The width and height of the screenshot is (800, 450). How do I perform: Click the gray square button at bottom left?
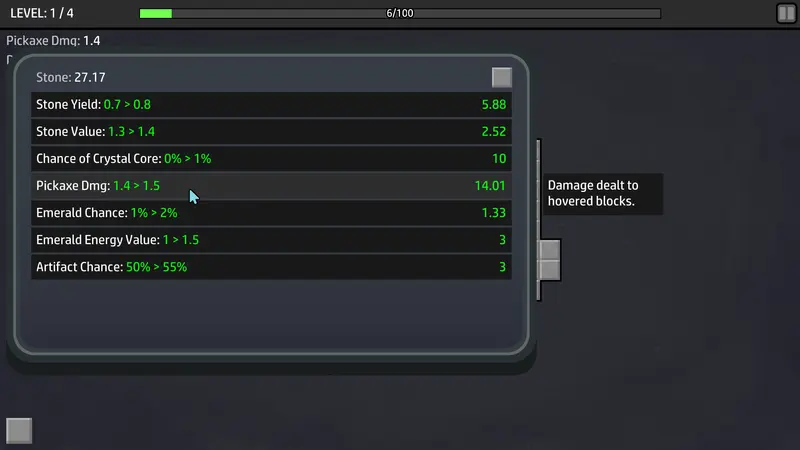click(x=19, y=431)
